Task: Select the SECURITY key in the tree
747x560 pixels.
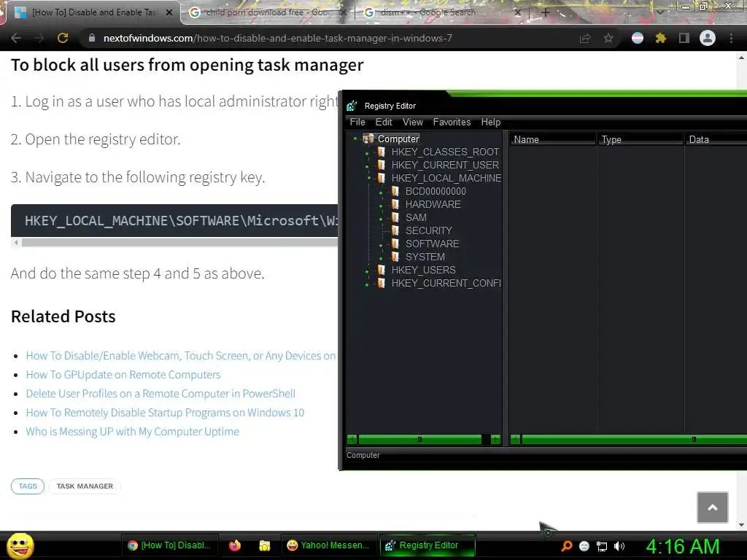Action: pos(428,230)
